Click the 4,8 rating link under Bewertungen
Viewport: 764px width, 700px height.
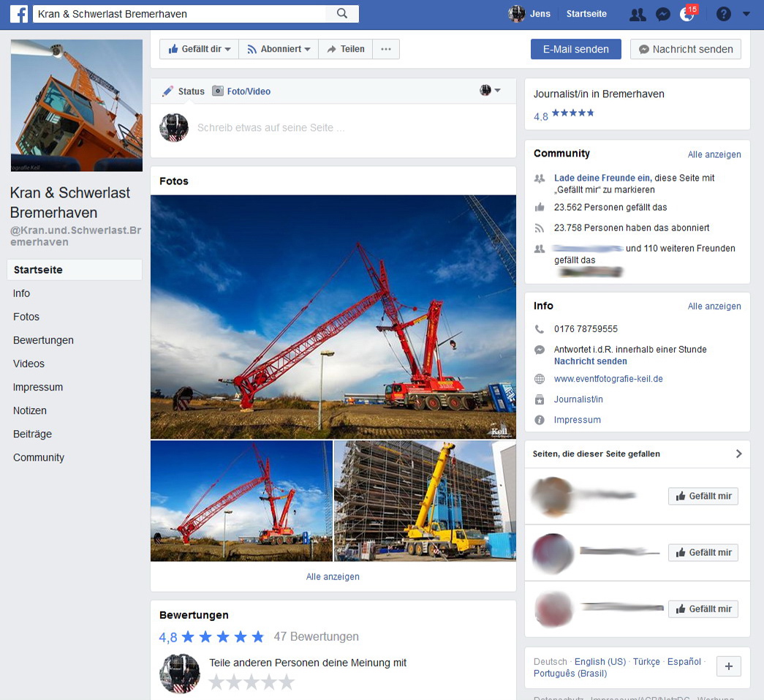point(168,637)
